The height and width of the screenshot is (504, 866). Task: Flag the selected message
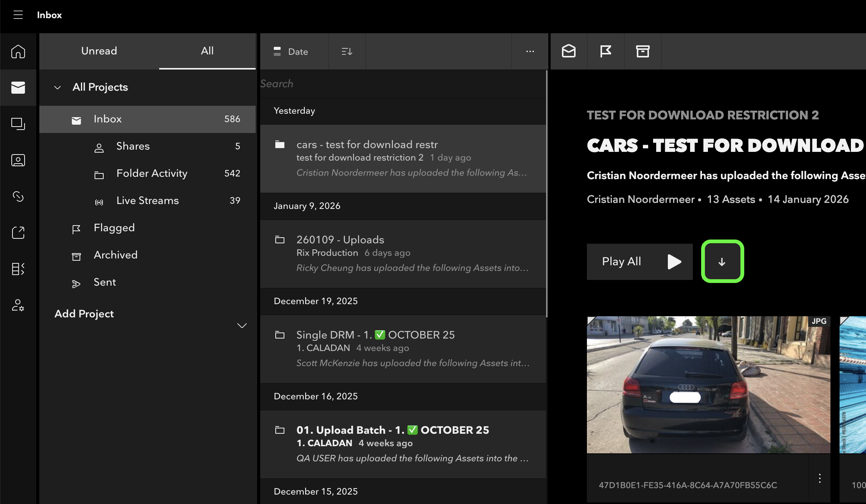pyautogui.click(x=605, y=51)
